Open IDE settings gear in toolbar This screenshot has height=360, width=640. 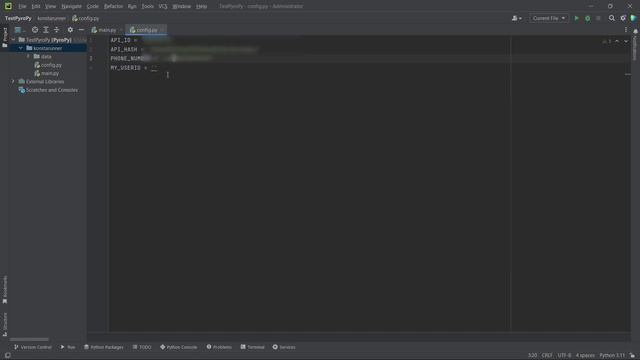(x=623, y=18)
